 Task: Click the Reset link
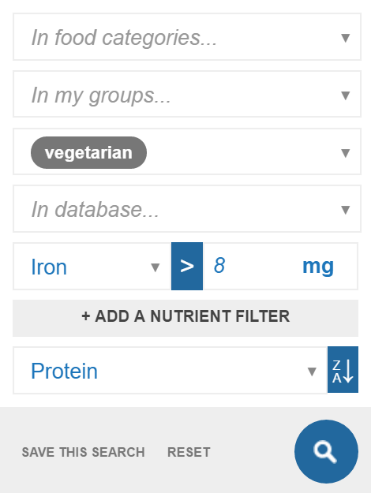point(189,452)
